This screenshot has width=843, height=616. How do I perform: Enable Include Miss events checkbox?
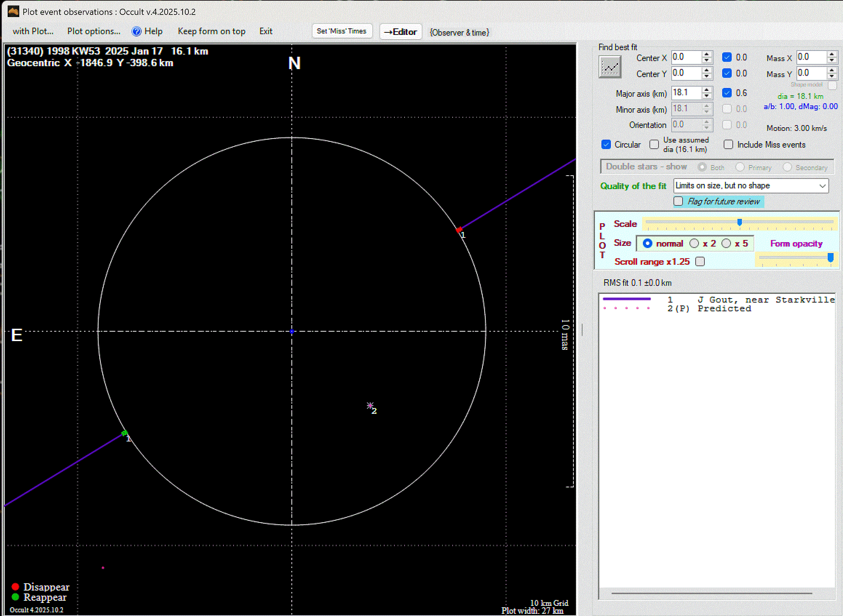pyautogui.click(x=728, y=145)
